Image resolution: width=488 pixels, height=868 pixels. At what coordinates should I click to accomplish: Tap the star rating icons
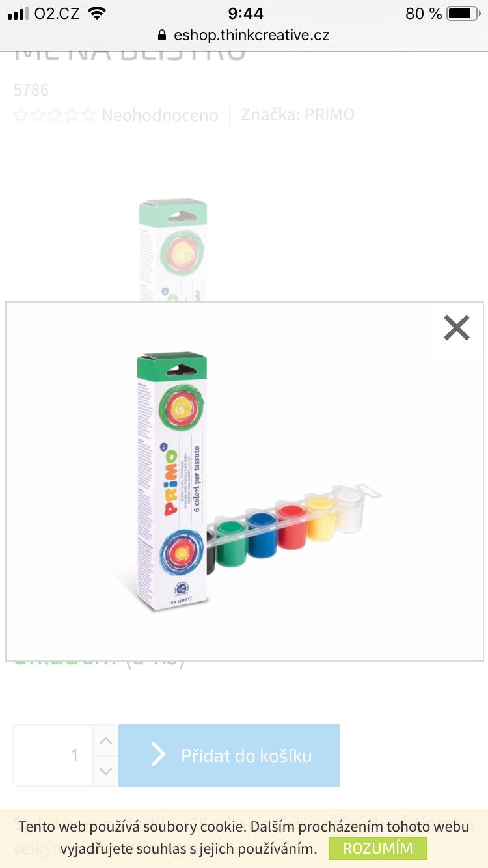(55, 115)
